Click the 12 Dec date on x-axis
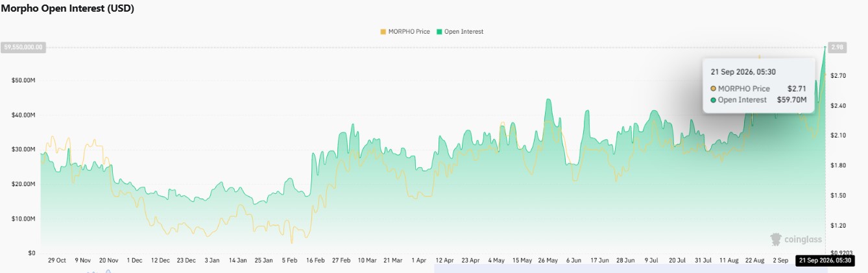Viewport: 868px width, 273px height. [x=160, y=260]
